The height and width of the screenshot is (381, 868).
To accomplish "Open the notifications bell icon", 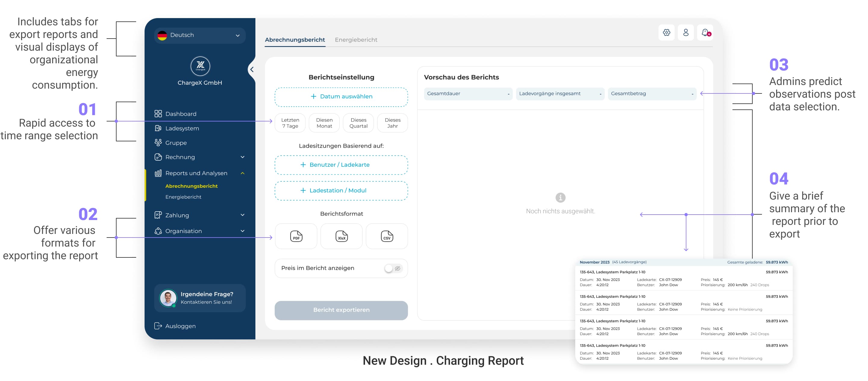I will click(705, 32).
